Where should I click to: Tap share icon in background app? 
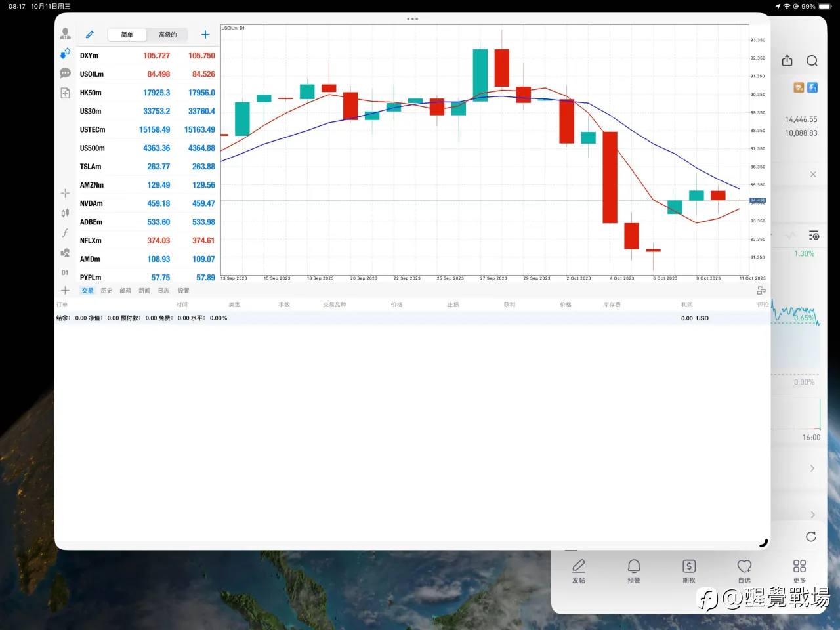[x=787, y=60]
